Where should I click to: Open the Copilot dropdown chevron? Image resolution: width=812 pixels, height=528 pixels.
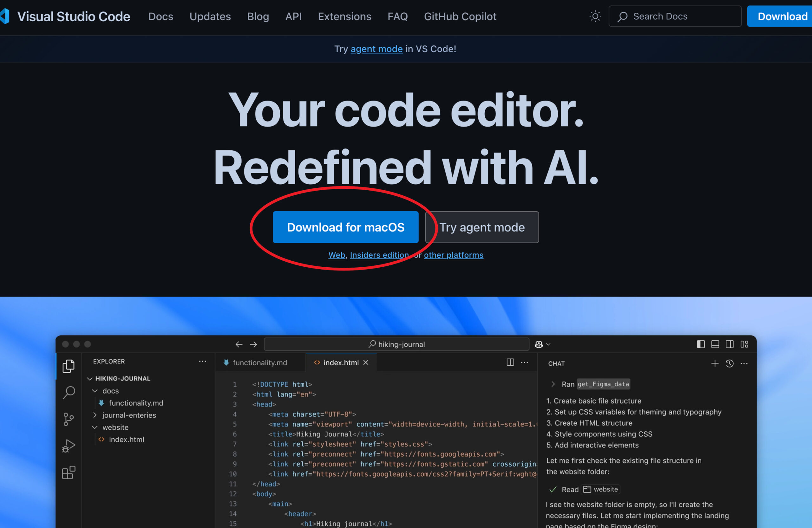(x=548, y=344)
